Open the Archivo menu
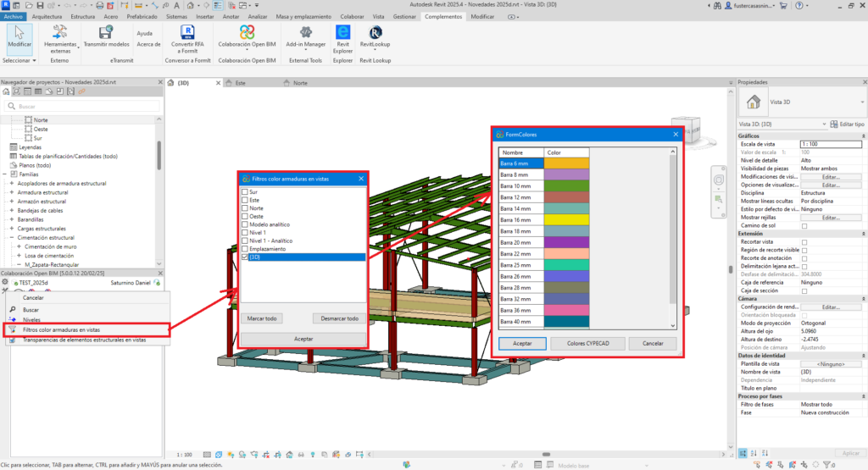 pos(14,17)
